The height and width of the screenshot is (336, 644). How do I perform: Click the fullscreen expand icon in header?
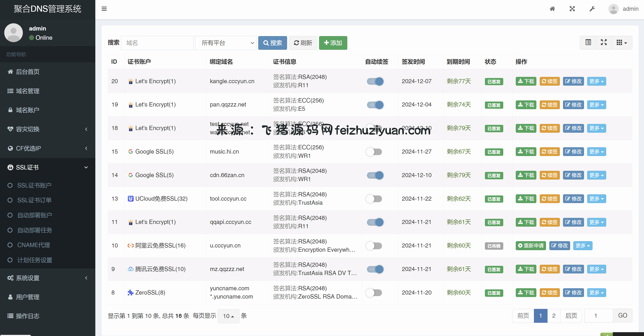click(572, 9)
